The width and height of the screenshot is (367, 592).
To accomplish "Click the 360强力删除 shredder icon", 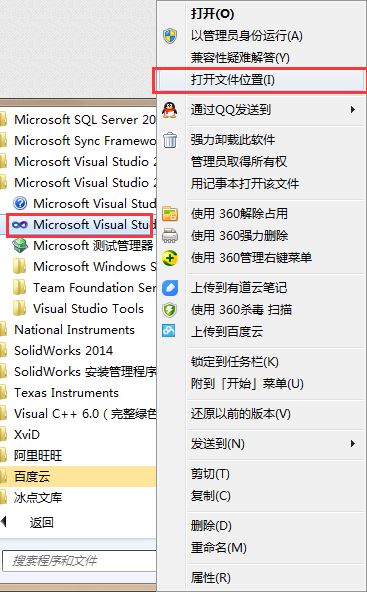I will [170, 236].
